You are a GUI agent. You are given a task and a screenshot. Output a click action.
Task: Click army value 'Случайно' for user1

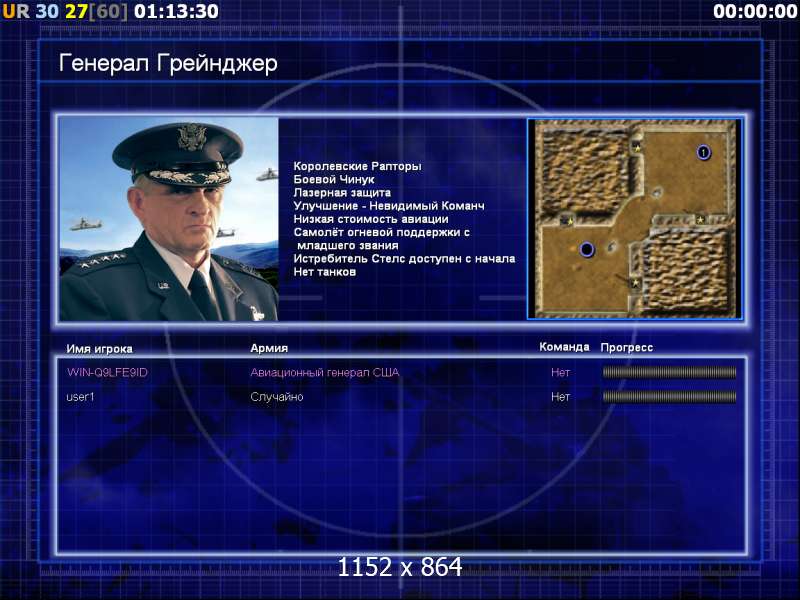(x=277, y=396)
